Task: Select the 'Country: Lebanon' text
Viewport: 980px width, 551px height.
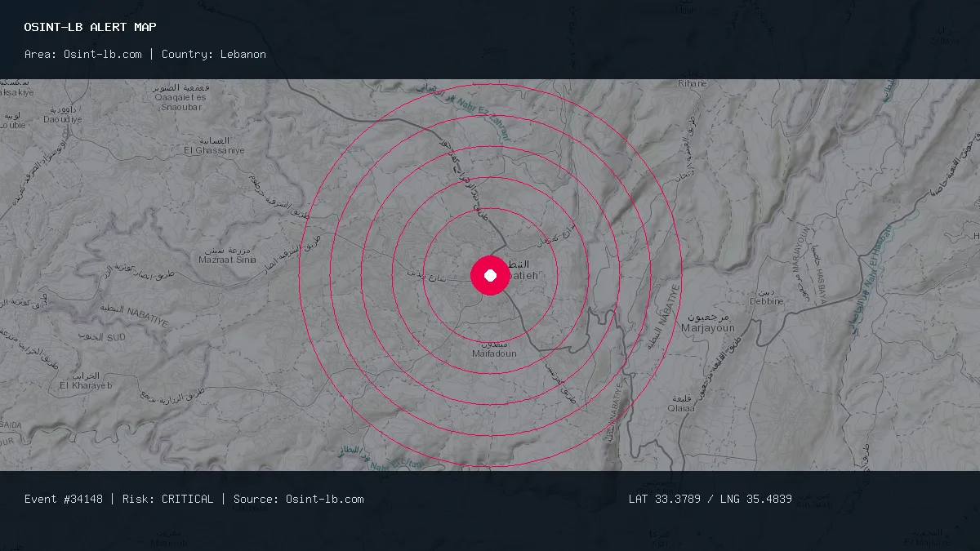Action: tap(214, 54)
